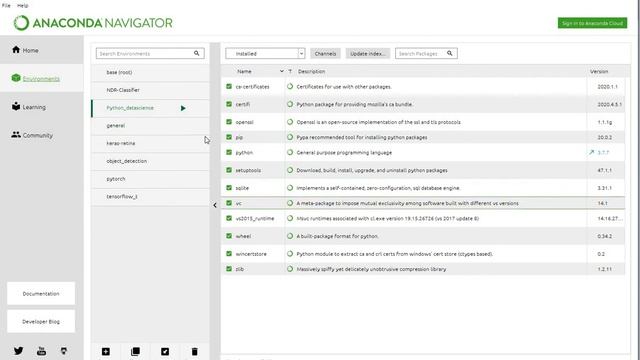Click the Search Packages magnifier icon
The height and width of the screenshot is (360, 640).
click(449, 53)
